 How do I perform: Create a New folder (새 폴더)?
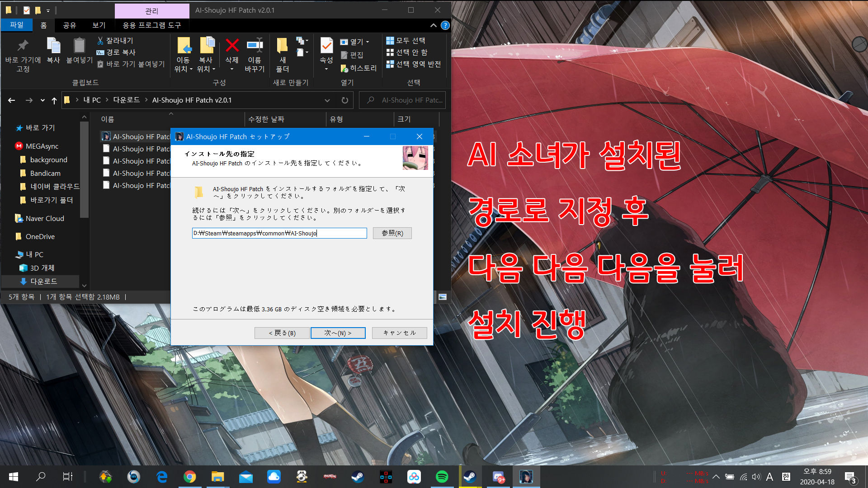click(x=283, y=55)
